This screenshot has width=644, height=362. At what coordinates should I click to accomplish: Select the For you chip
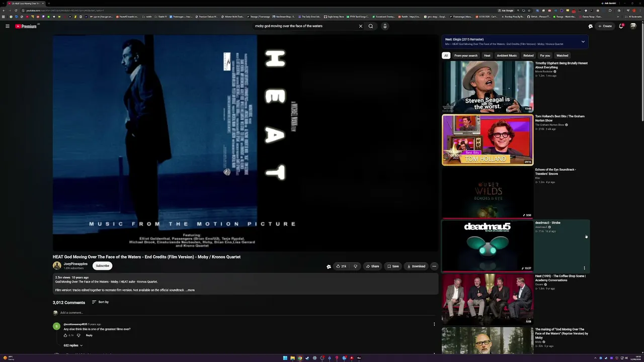pyautogui.click(x=545, y=56)
